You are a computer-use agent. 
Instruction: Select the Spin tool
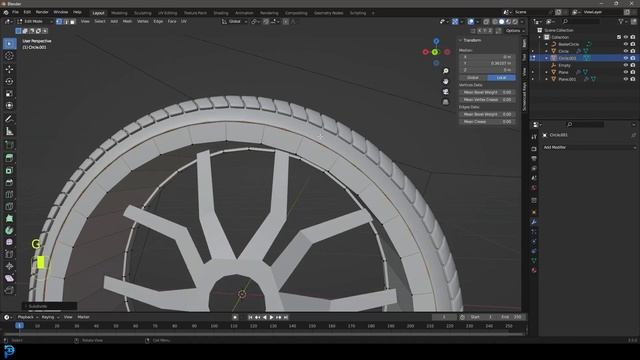pos(9,230)
